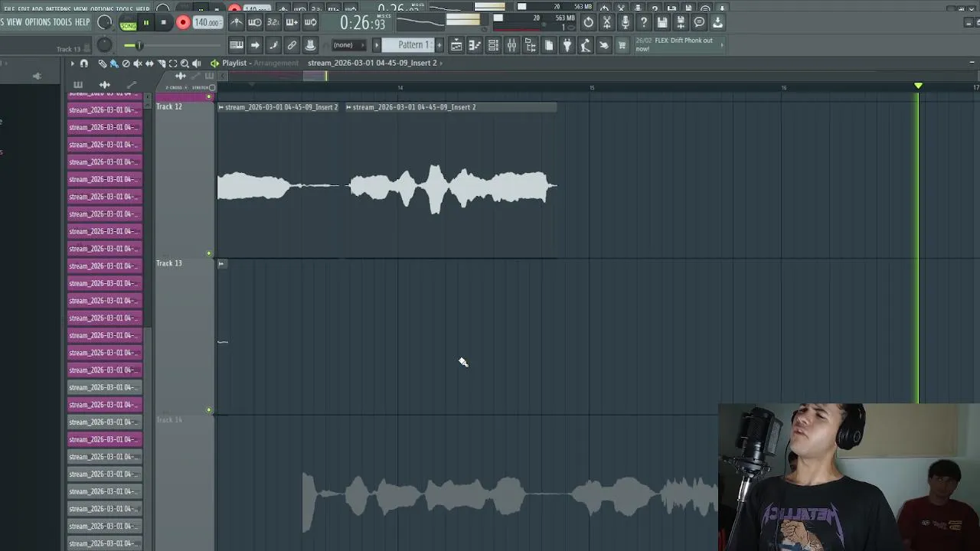Open pattern options arrow left of Pattern 1
Image resolution: width=980 pixels, height=551 pixels.
click(x=376, y=45)
